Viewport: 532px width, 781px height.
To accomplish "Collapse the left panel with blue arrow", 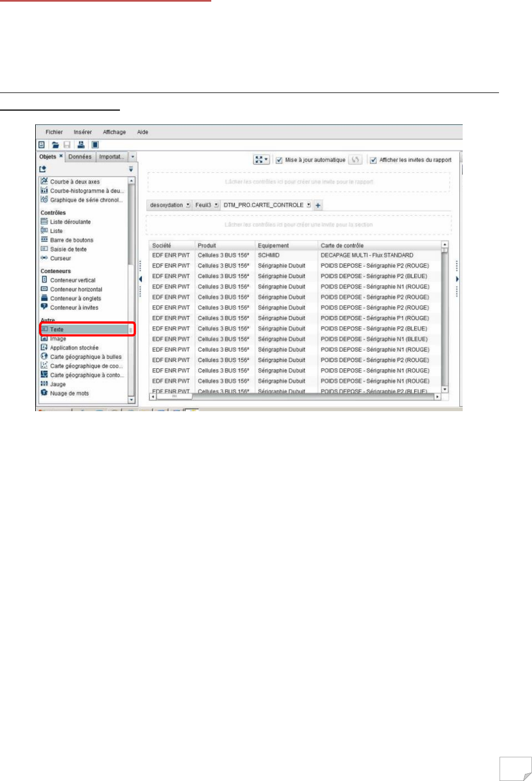I will coord(140,279).
